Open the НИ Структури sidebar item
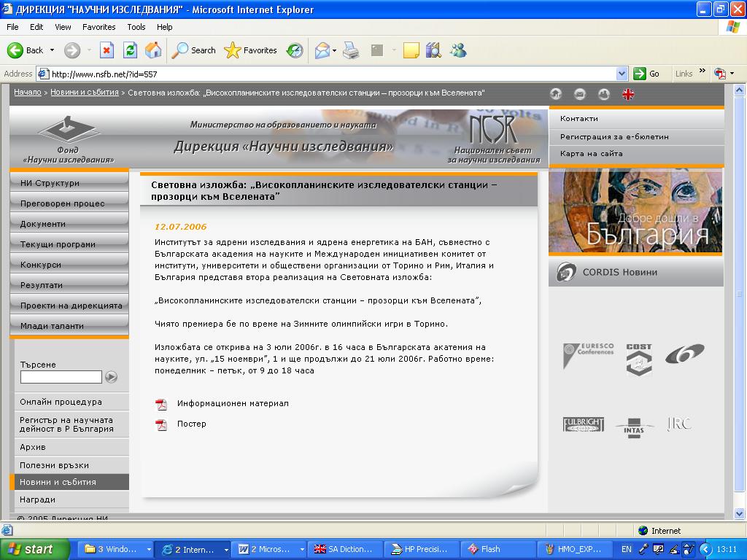Image resolution: width=747 pixels, height=560 pixels. (69, 183)
